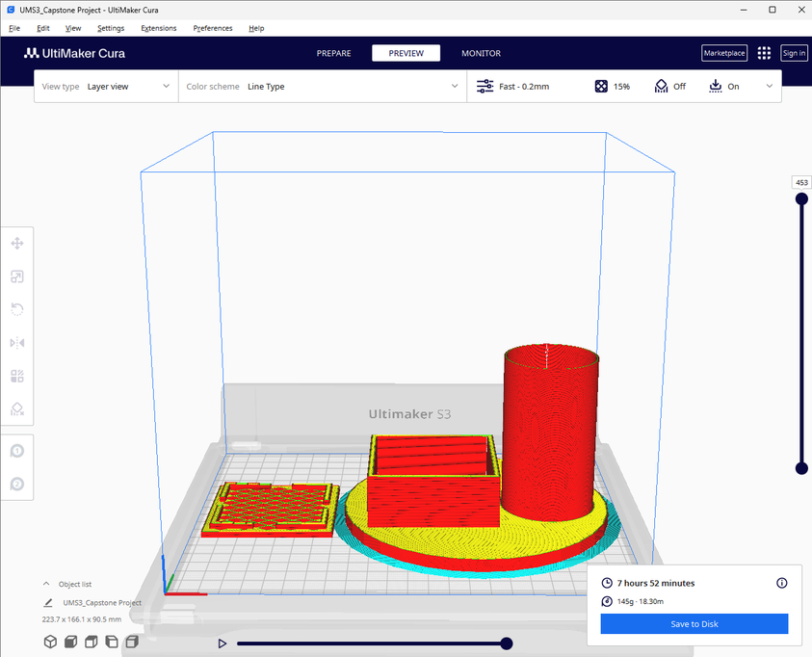Switch to left side view icon

coord(112,642)
